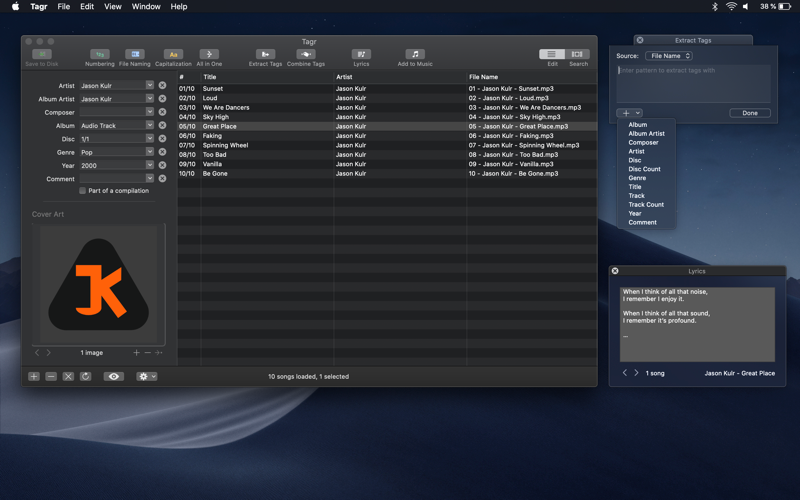Viewport: 800px width, 500px height.
Task: Show next song in Lyrics panel
Action: click(636, 373)
